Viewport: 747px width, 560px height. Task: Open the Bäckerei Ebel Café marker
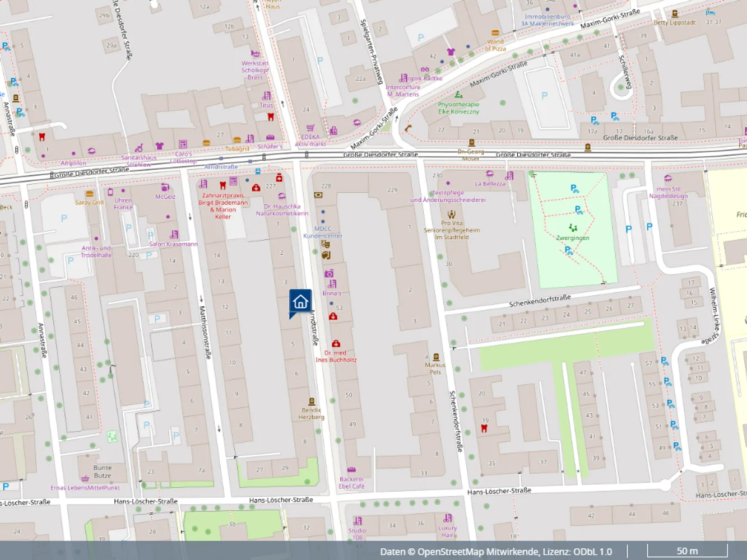(351, 470)
